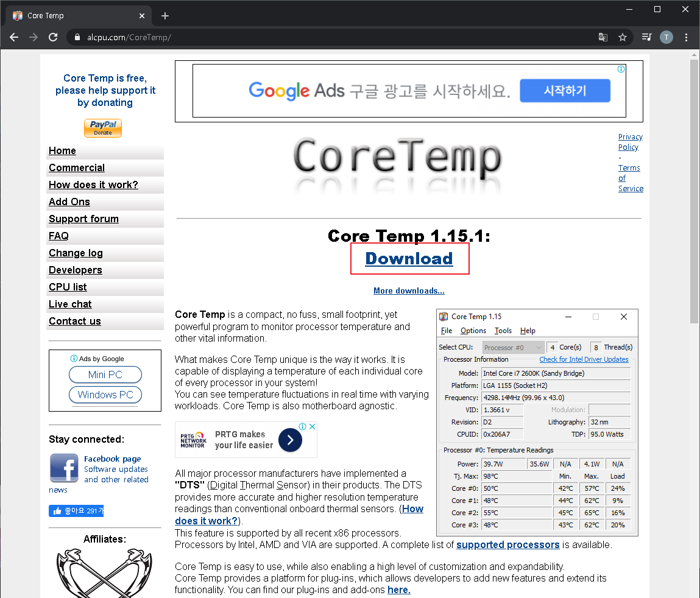Click the Affiliates crossed axes logo
This screenshot has width=700, height=598.
pos(104,572)
